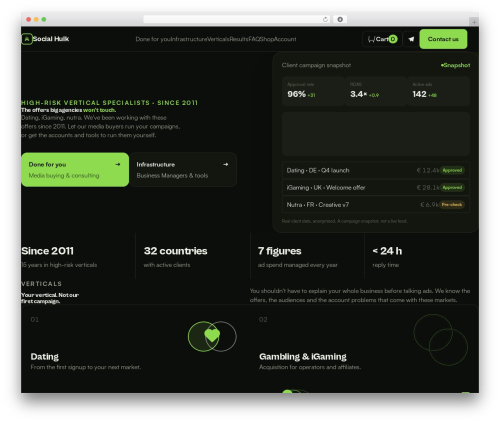
Task: Click the Nutra · FR · Creative v7 row
Action: point(376,205)
